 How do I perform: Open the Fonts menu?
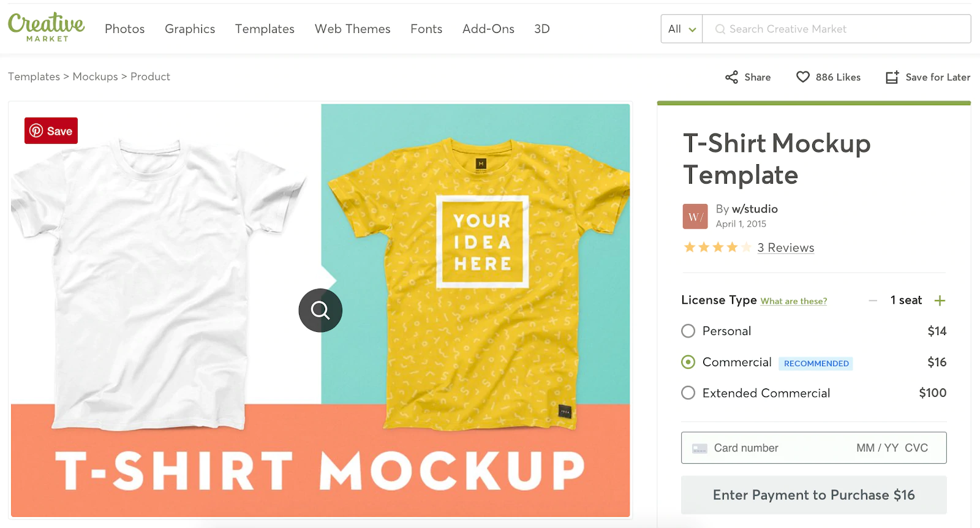[426, 29]
